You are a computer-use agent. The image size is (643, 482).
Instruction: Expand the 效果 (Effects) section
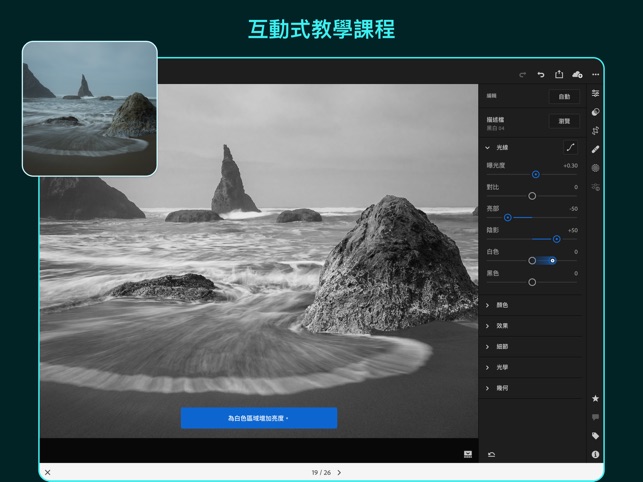tap(488, 326)
